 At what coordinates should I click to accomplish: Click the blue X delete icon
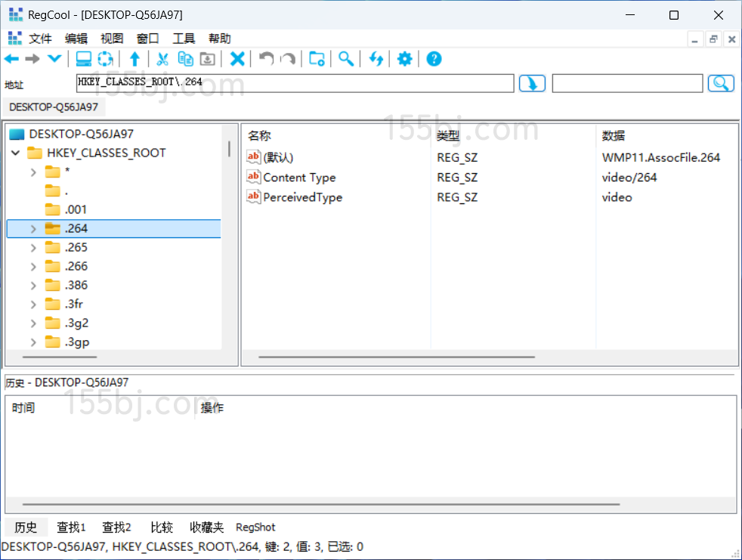click(x=237, y=59)
